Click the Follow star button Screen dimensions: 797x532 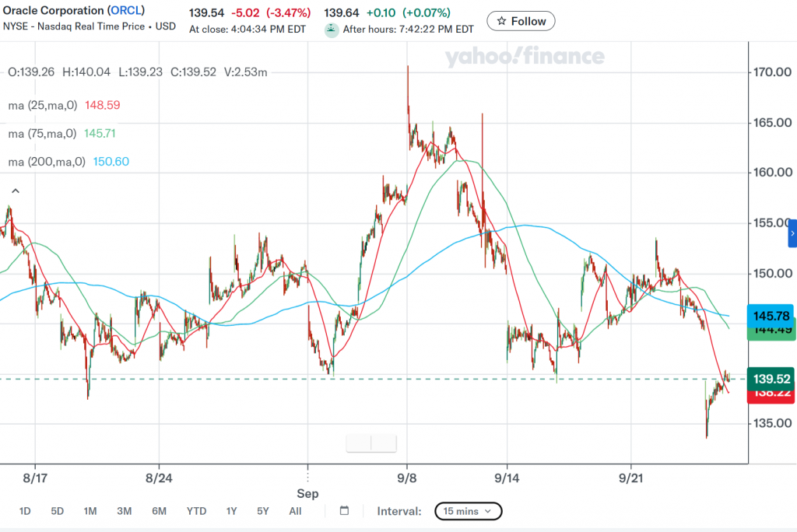(x=521, y=21)
